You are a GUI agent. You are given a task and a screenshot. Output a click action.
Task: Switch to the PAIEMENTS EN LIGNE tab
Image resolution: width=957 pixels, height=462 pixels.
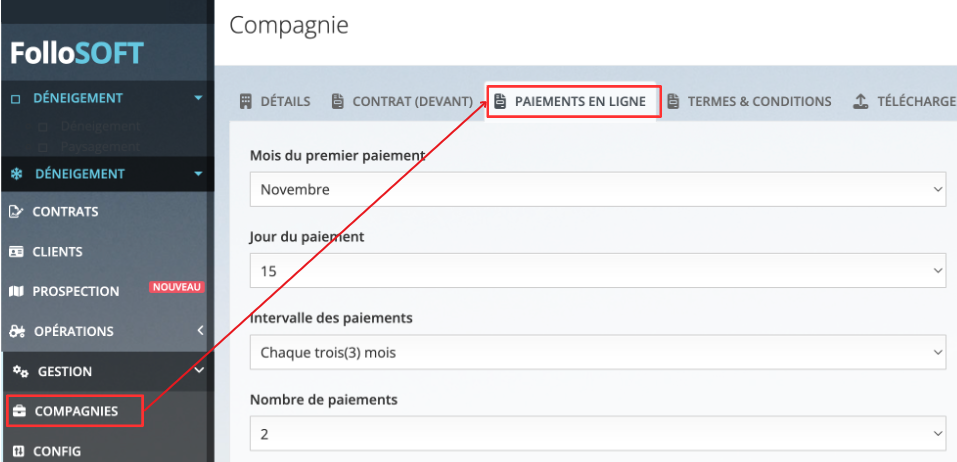coord(573,101)
